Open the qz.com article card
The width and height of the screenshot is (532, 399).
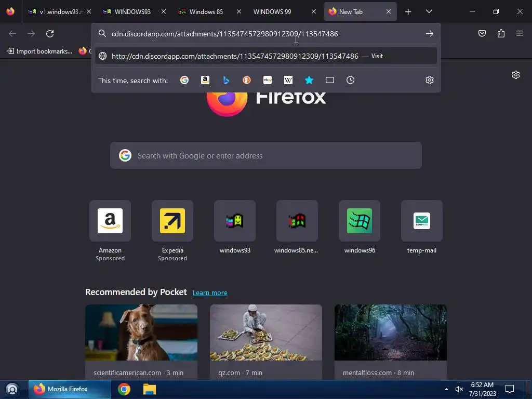tap(265, 342)
